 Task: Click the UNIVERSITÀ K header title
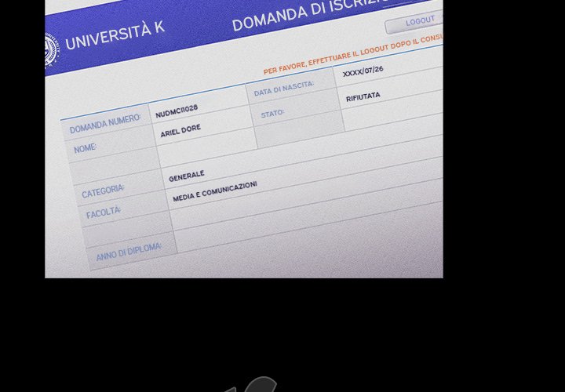tap(115, 35)
